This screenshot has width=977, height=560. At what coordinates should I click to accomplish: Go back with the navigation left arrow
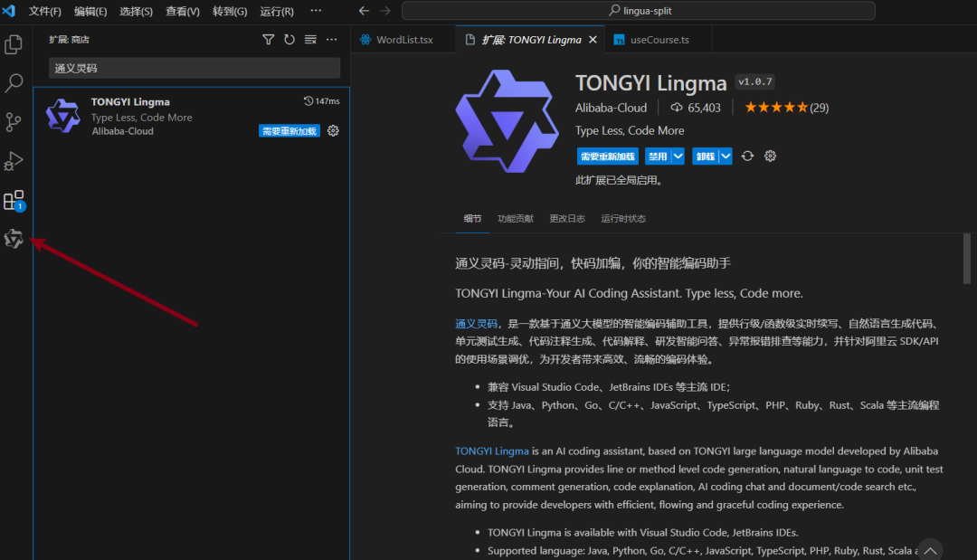coord(364,11)
